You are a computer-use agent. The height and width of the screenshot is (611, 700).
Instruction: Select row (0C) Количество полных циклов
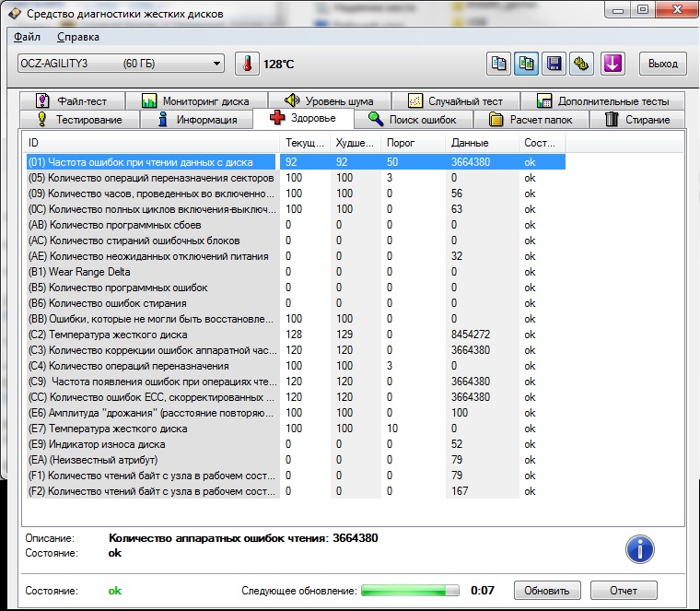pyautogui.click(x=296, y=209)
